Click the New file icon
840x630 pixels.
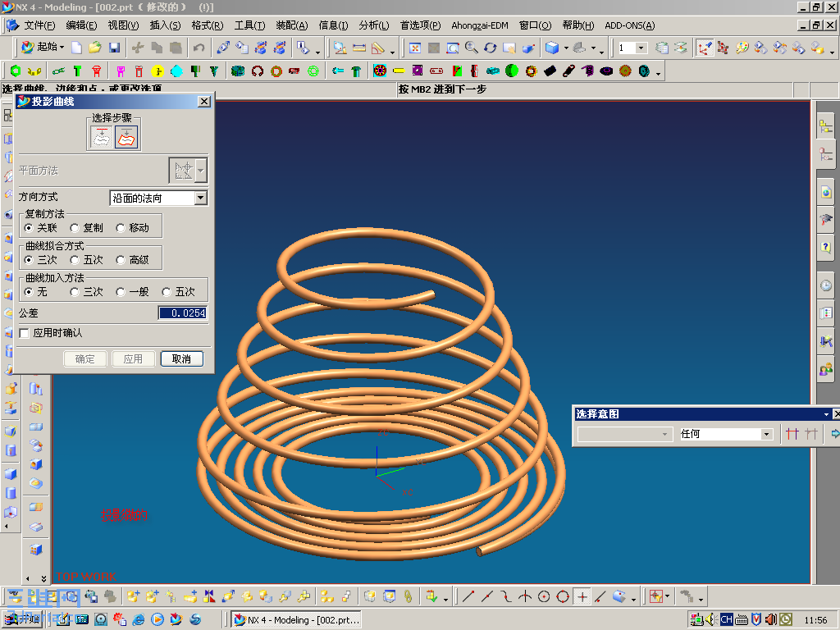[x=76, y=48]
